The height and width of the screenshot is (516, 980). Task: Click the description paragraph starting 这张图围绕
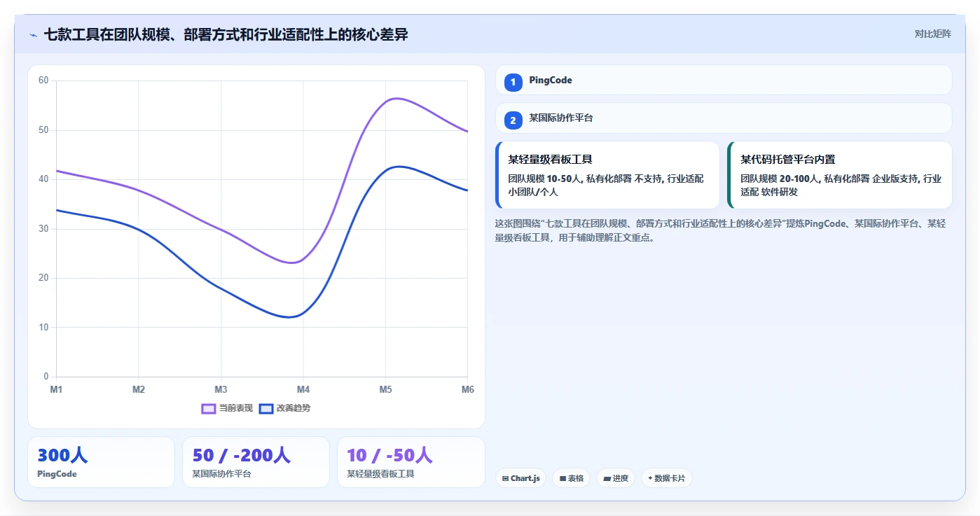point(721,230)
